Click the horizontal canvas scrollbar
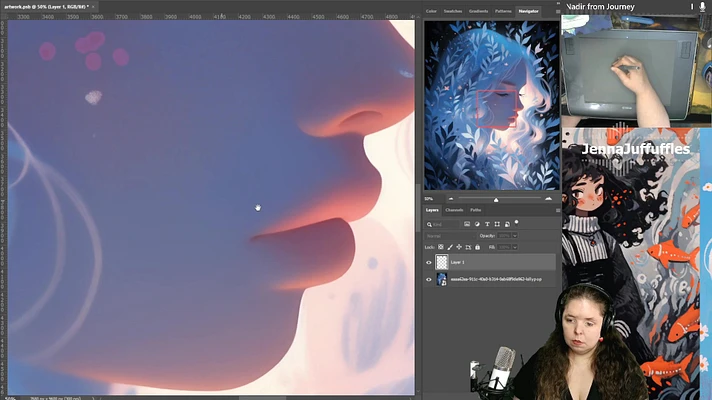 point(263,398)
